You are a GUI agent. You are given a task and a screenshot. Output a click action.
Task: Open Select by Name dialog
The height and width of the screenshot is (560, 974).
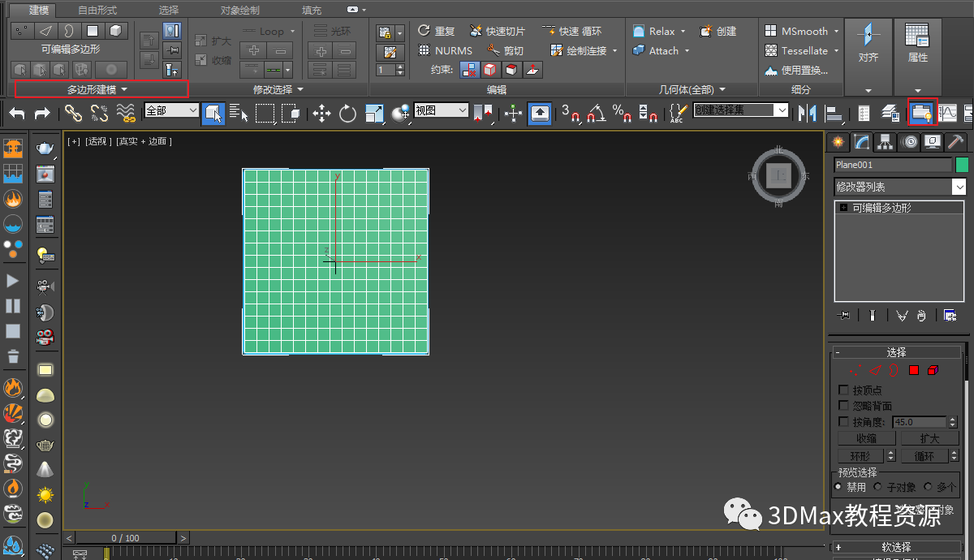(x=239, y=114)
